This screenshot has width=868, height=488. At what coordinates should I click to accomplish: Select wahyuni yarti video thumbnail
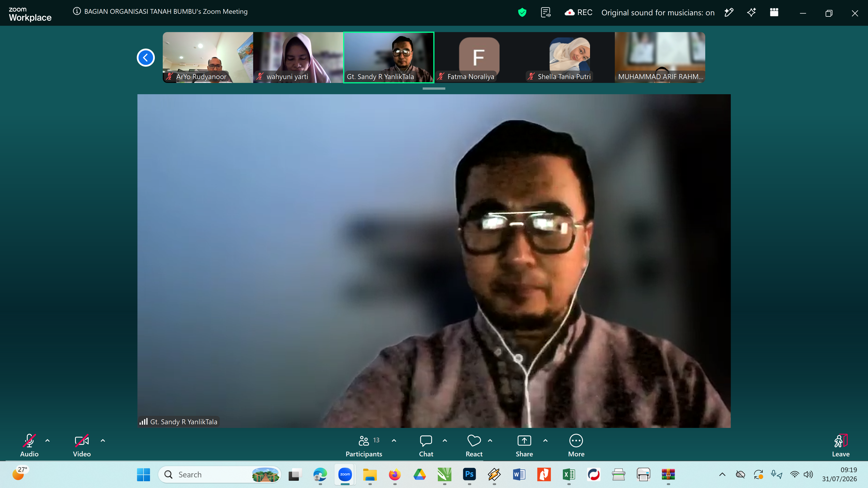click(x=298, y=57)
